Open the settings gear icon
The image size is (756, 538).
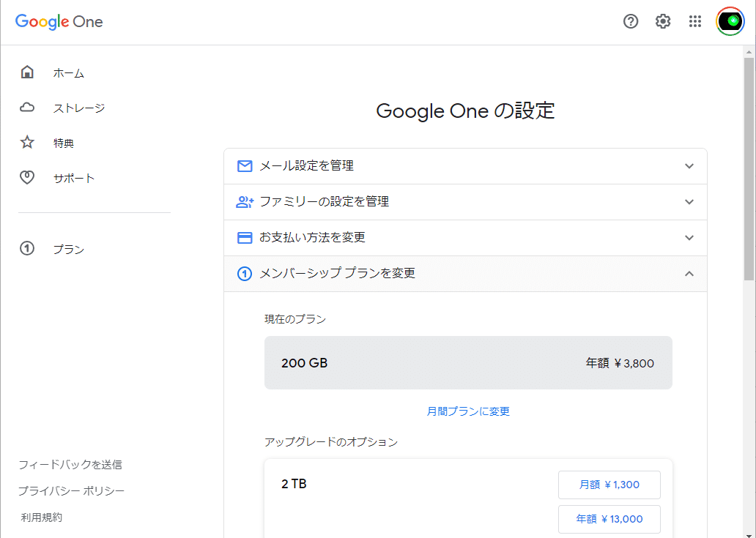point(663,22)
